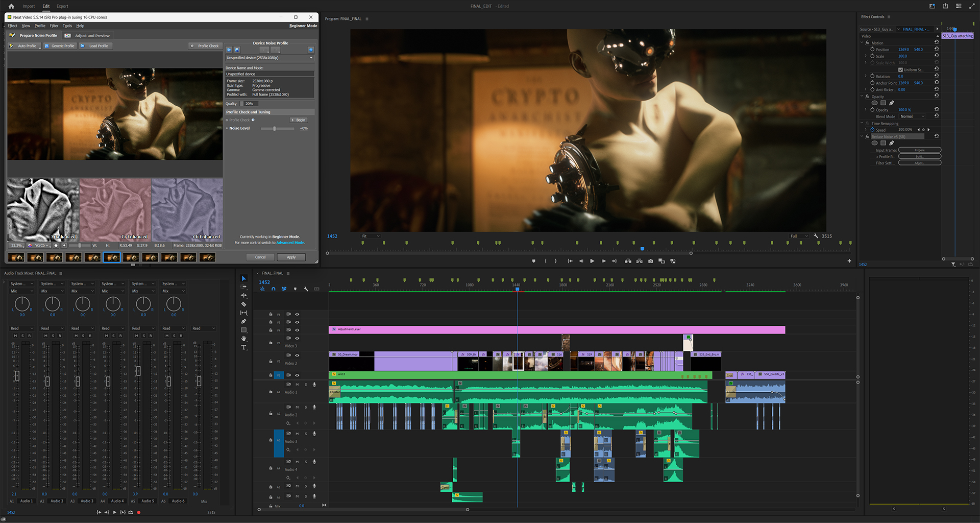Open Full playback resolution dropdown

[799, 236]
